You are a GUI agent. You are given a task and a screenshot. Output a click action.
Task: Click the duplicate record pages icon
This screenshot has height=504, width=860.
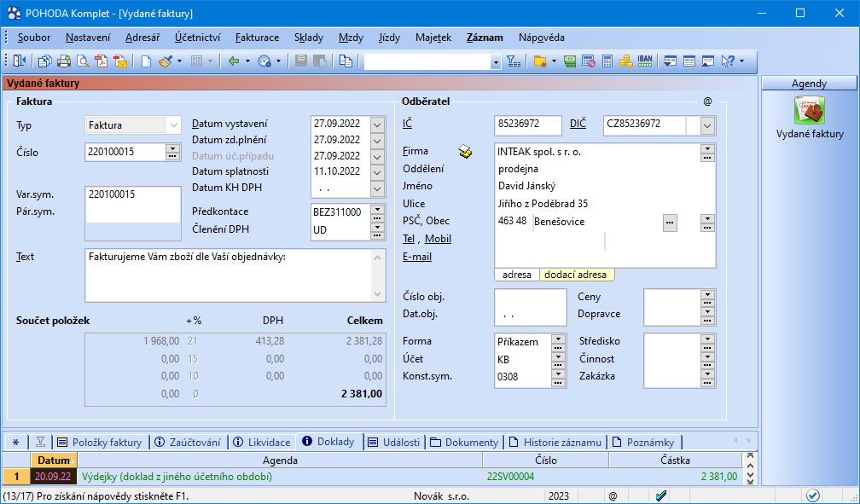pyautogui.click(x=346, y=61)
